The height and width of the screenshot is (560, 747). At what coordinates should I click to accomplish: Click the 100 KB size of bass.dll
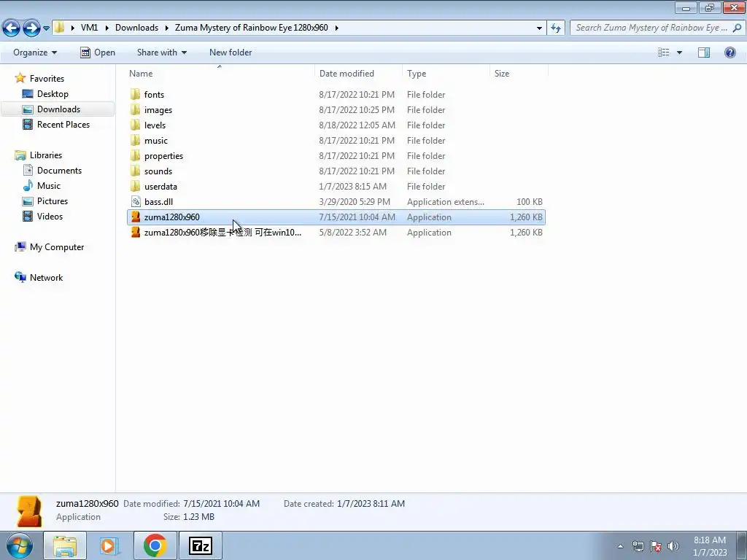530,202
